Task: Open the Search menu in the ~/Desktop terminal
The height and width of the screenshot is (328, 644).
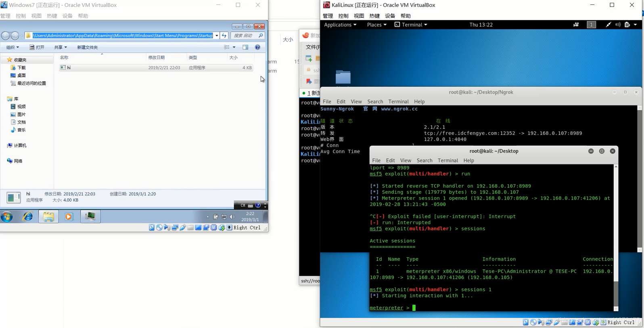Action: 424,160
